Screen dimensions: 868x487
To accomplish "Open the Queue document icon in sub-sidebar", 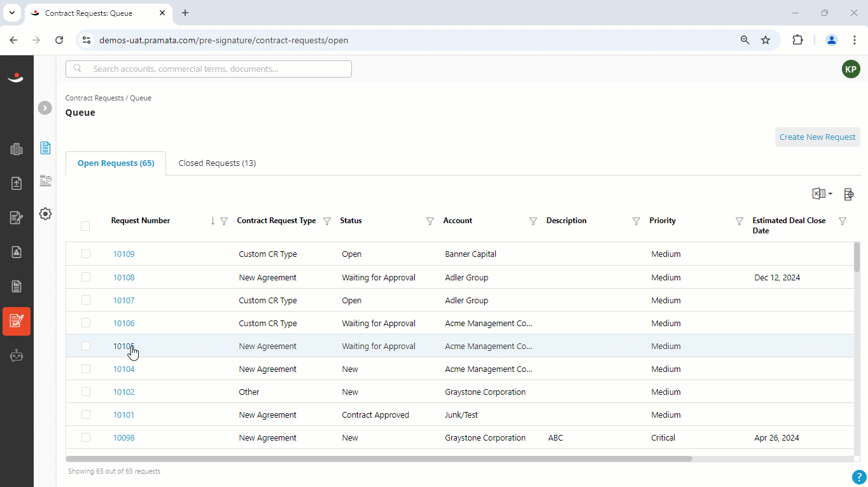I will [45, 147].
